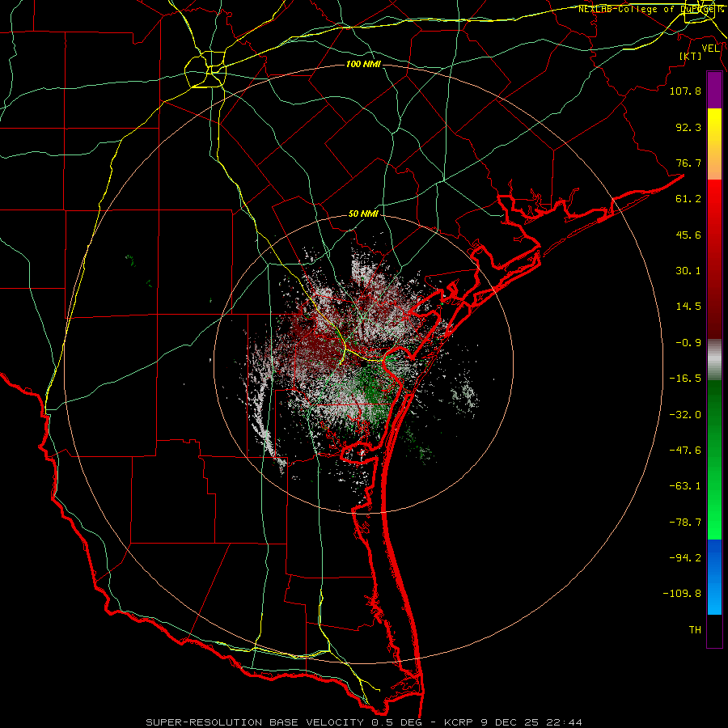Click the purple segment of velocity color bar

714,90
